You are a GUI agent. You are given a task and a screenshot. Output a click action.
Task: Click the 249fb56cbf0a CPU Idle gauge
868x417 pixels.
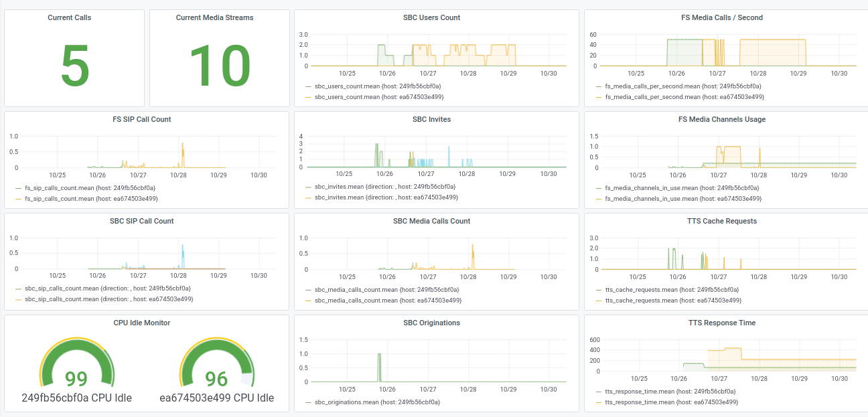point(76,365)
